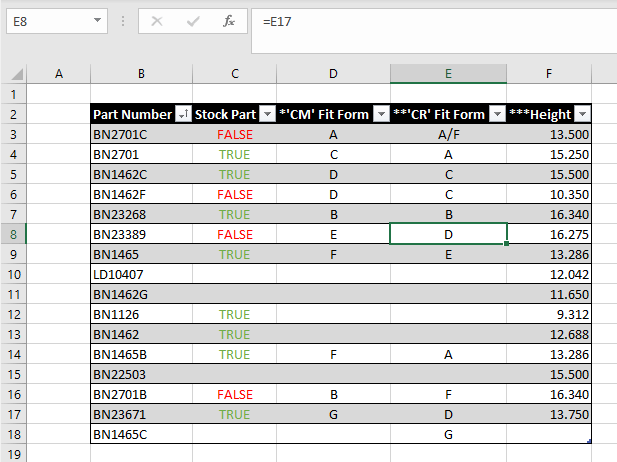Open the ***Height filter dropdown

(x=582, y=115)
